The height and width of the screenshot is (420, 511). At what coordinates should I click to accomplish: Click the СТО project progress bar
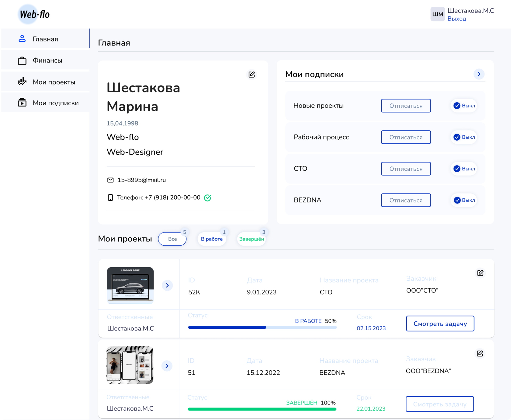[x=262, y=327]
